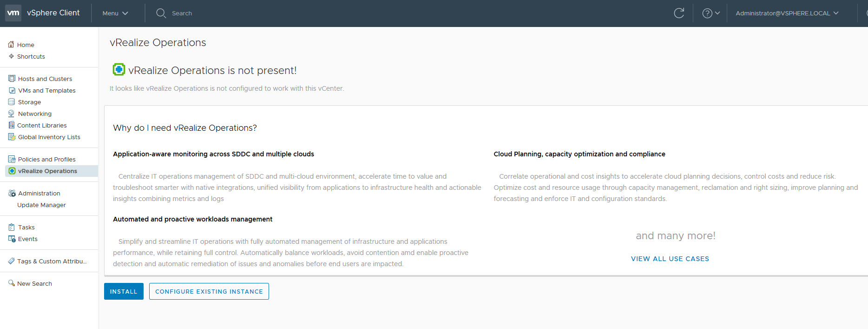
Task: Click CONFIGURE EXISTING INSTANCE button
Action: (209, 291)
